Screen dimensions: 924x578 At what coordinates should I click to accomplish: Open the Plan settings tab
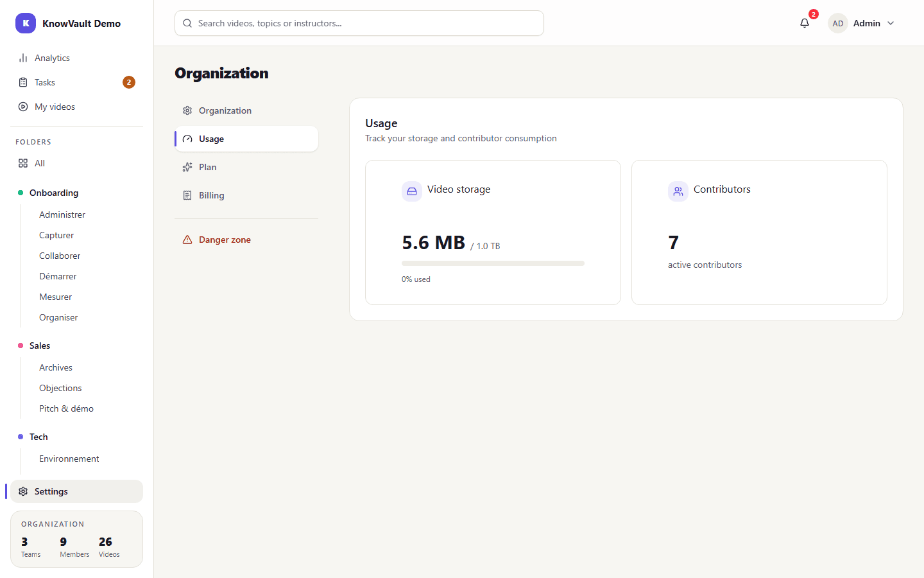pyautogui.click(x=246, y=167)
